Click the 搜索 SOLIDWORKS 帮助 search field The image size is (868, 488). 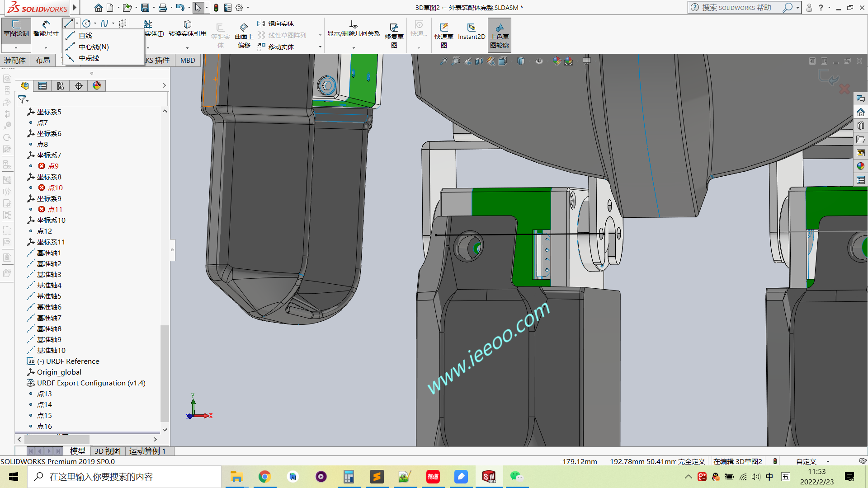point(737,8)
